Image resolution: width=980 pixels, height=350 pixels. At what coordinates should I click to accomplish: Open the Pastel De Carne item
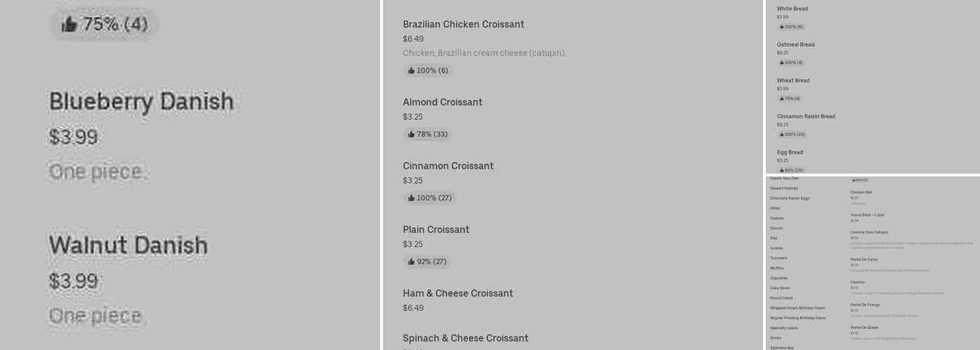pos(864,260)
